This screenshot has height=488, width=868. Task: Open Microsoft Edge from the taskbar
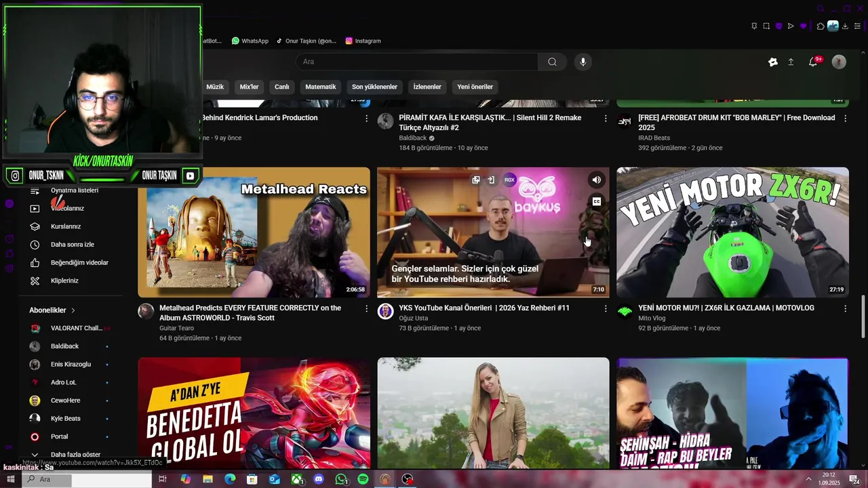[x=230, y=479]
